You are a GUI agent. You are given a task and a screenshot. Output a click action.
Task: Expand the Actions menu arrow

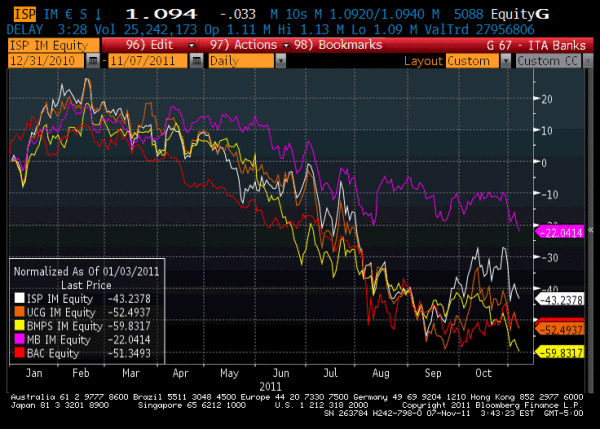pos(285,46)
